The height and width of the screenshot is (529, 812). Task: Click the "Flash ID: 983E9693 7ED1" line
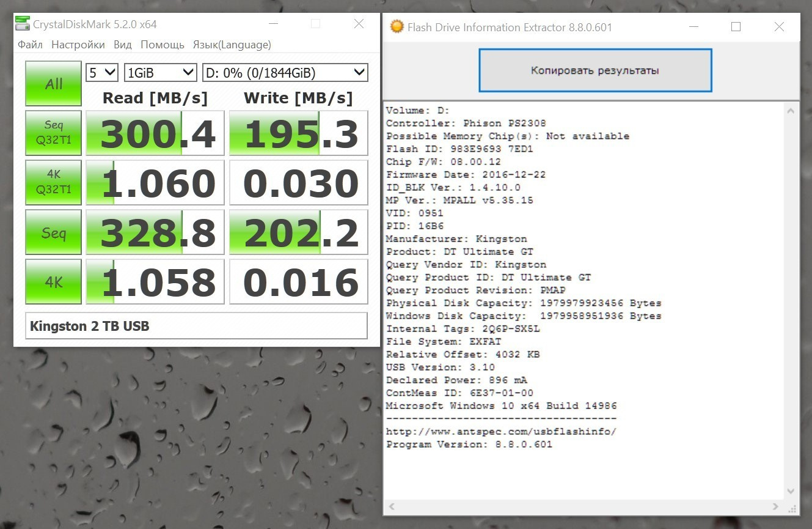pyautogui.click(x=459, y=149)
